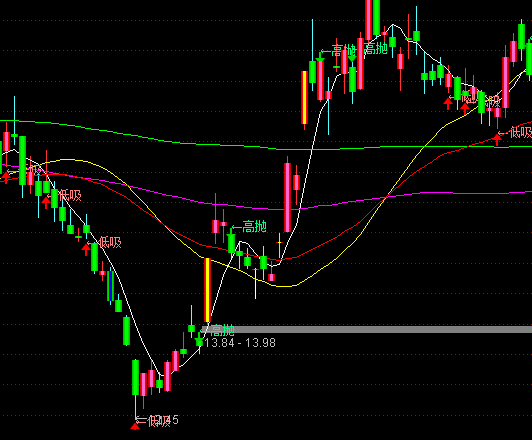Click the gray horizontal price zone bar
The height and width of the screenshot is (440, 532).
tap(367, 329)
